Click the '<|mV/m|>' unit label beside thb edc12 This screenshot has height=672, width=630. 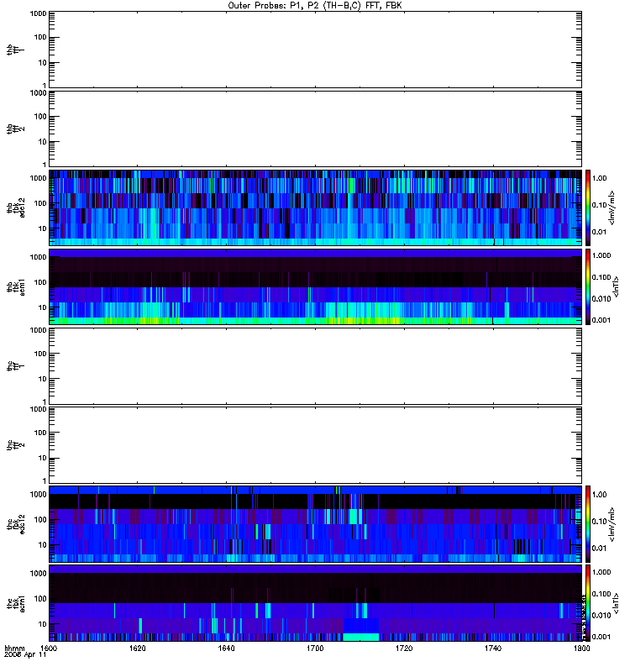[612, 207]
